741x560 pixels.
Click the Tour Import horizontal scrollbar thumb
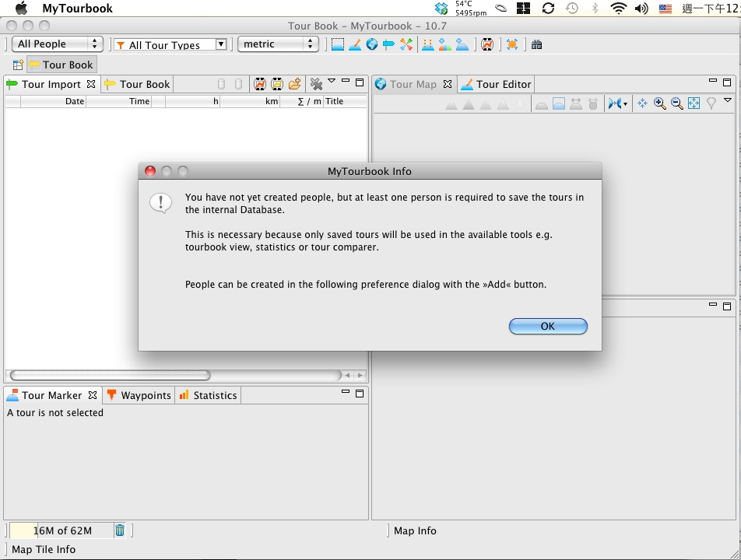pyautogui.click(x=110, y=375)
